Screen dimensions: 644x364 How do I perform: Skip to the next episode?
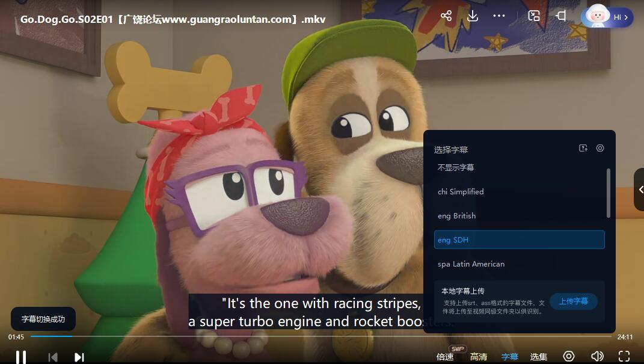coord(79,357)
